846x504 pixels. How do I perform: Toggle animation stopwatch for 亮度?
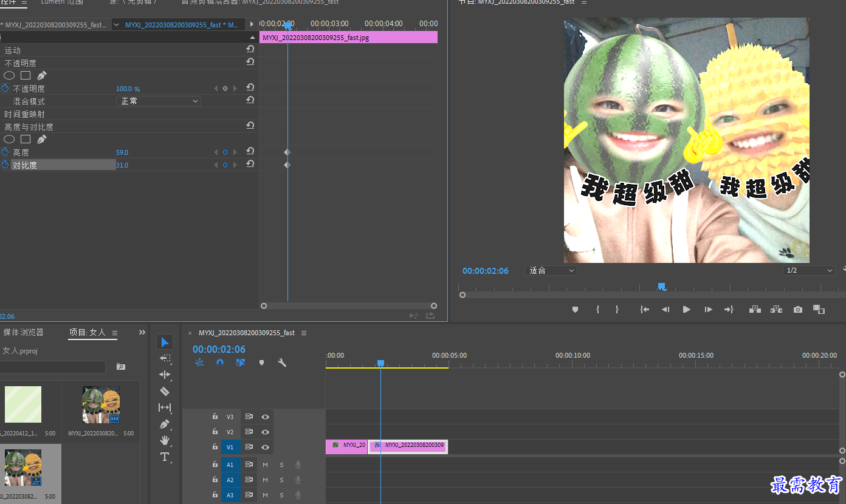pyautogui.click(x=5, y=152)
